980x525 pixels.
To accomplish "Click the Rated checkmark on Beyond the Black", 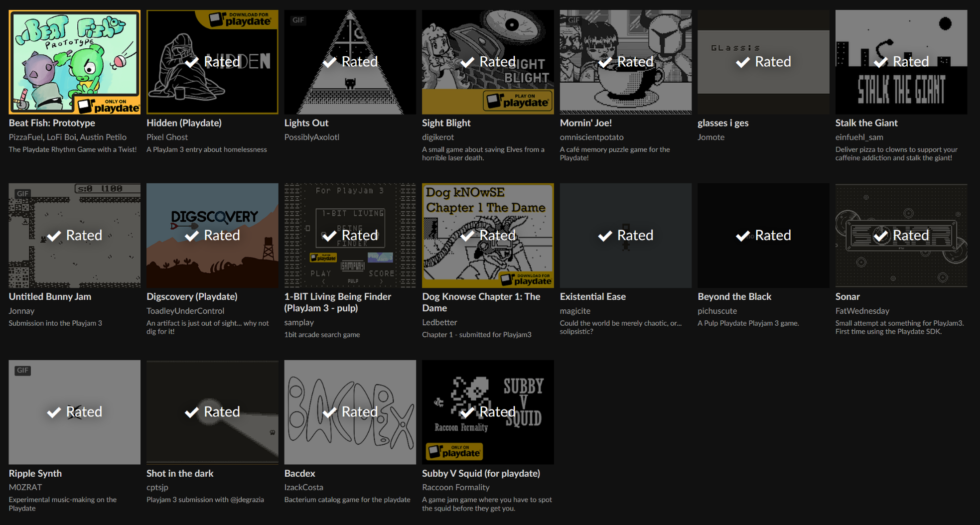I will click(742, 236).
